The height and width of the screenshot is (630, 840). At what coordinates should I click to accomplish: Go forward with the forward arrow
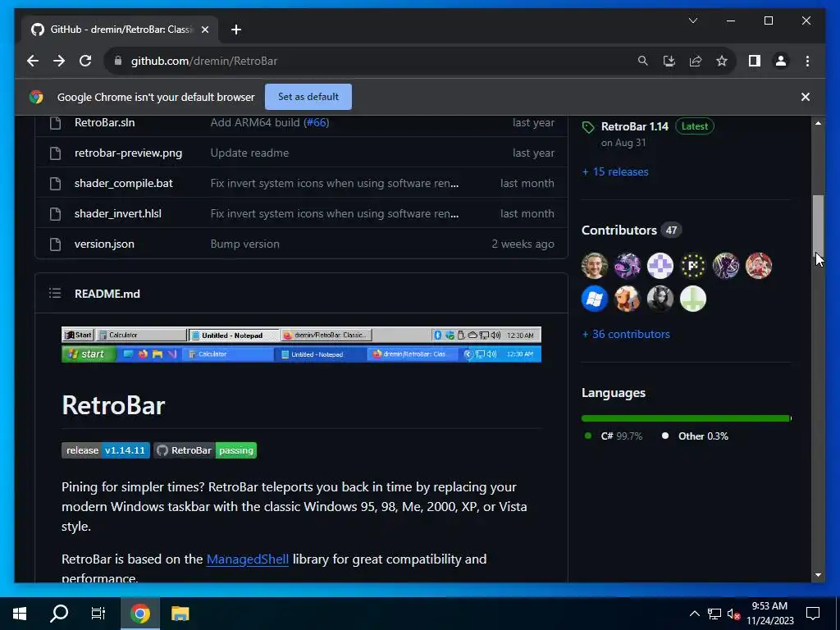(x=59, y=61)
